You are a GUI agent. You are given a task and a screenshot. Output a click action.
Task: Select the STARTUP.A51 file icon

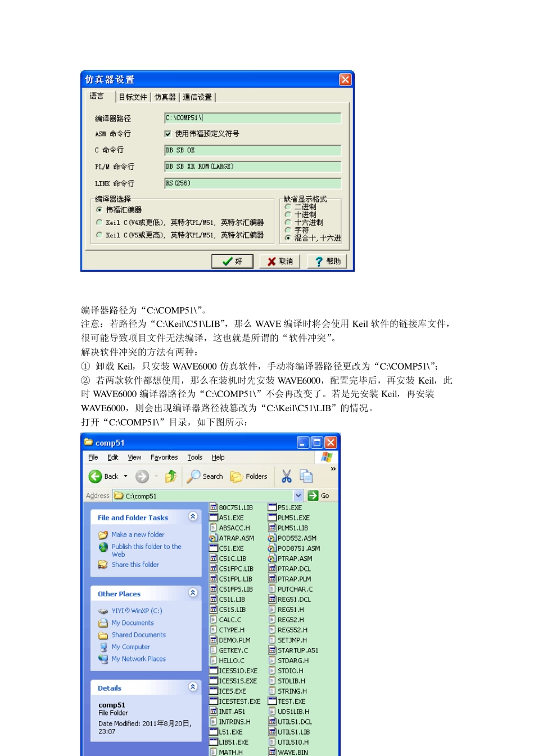(272, 650)
